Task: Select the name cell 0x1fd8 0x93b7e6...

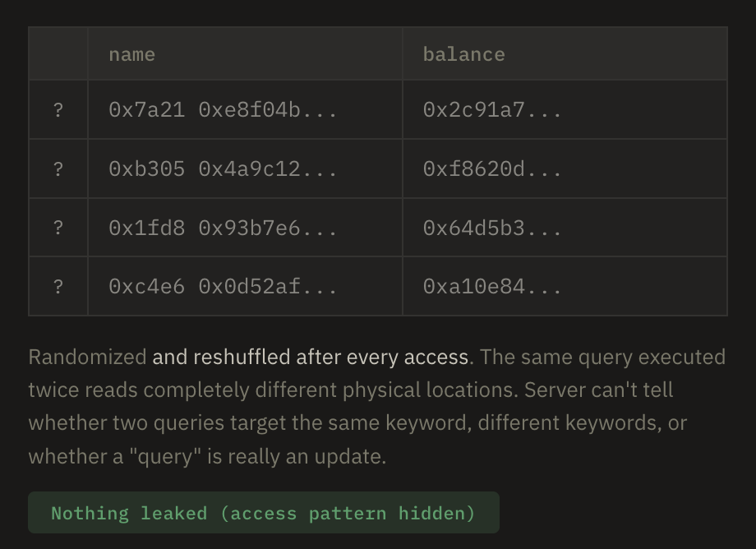Action: 223,228
